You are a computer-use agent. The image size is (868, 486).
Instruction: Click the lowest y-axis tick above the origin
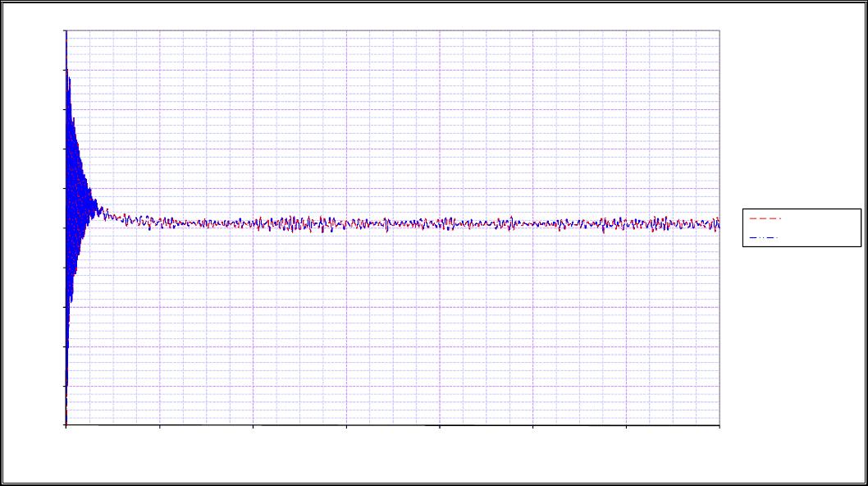(66, 385)
